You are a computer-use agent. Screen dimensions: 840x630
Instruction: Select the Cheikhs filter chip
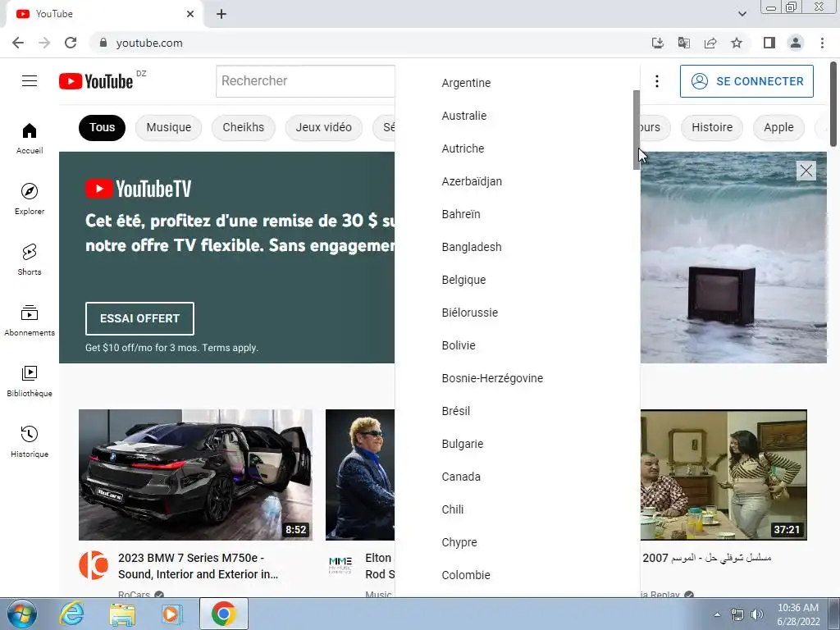[243, 127]
